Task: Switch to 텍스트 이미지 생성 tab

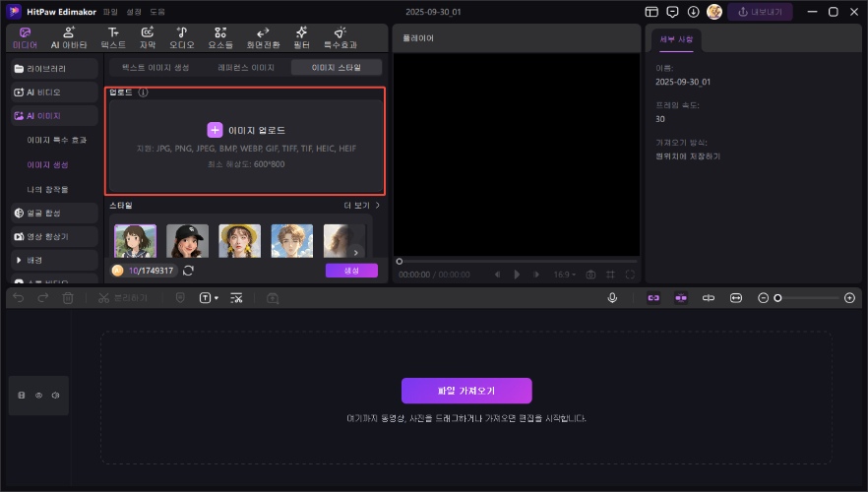Action: pyautogui.click(x=155, y=68)
